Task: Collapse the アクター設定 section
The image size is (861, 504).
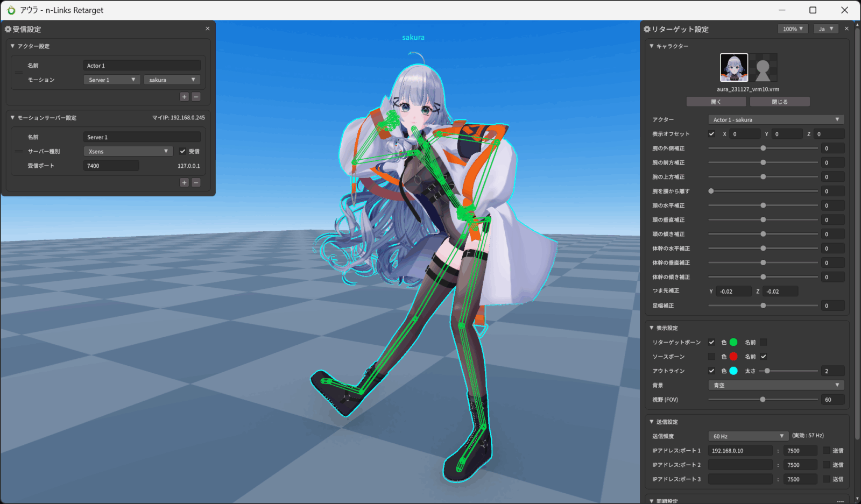Action: [12, 46]
